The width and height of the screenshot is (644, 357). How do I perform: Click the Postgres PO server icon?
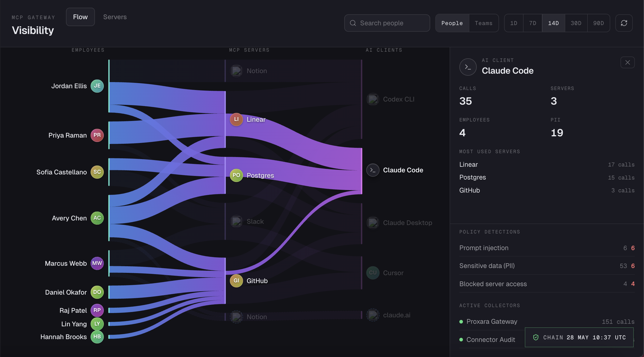pyautogui.click(x=236, y=175)
